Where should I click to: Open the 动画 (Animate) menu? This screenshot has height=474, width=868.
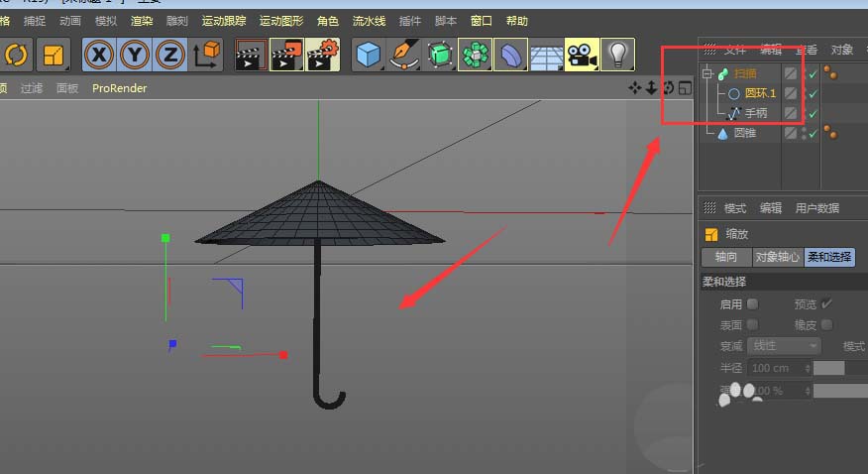coord(69,21)
